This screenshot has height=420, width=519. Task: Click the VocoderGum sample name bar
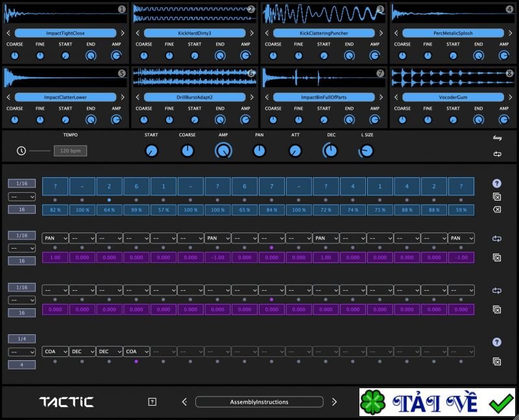click(453, 97)
